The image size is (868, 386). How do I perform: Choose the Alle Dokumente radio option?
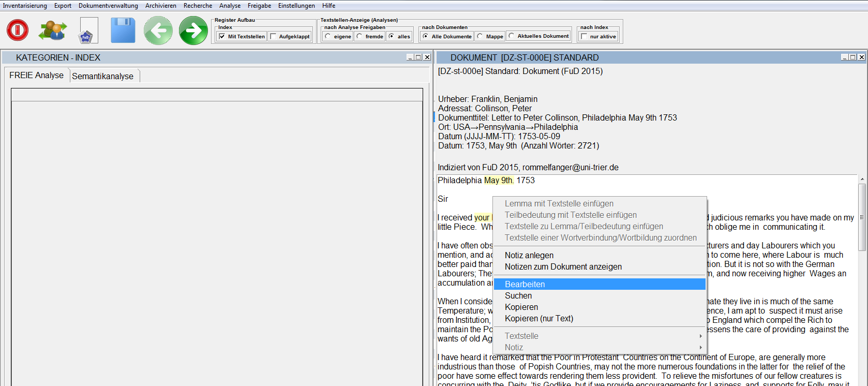coord(426,36)
